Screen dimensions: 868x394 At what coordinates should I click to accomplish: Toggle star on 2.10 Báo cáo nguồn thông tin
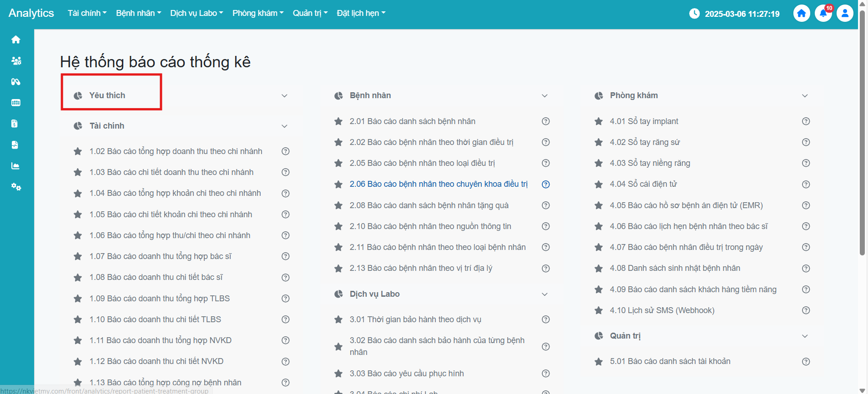click(x=338, y=226)
